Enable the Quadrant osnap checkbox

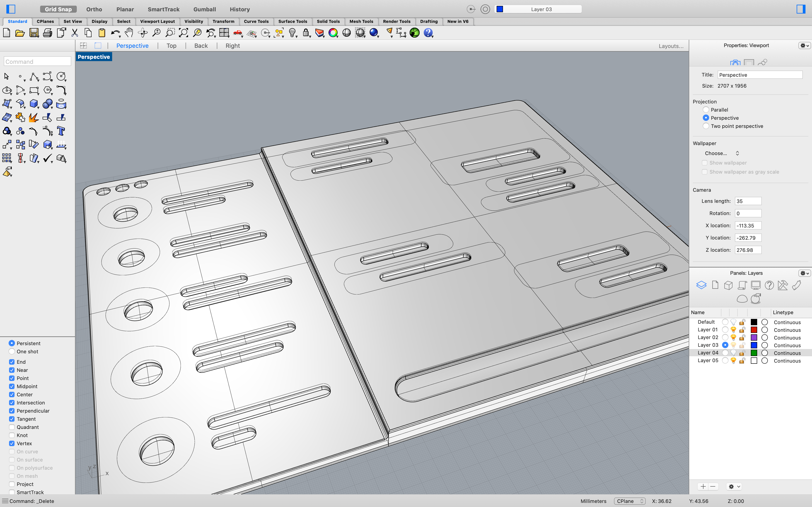tap(12, 427)
